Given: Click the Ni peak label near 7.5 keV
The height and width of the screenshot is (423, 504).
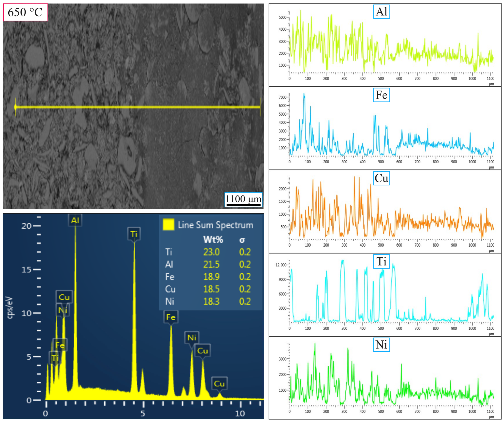Looking at the screenshot, I should click(x=192, y=337).
